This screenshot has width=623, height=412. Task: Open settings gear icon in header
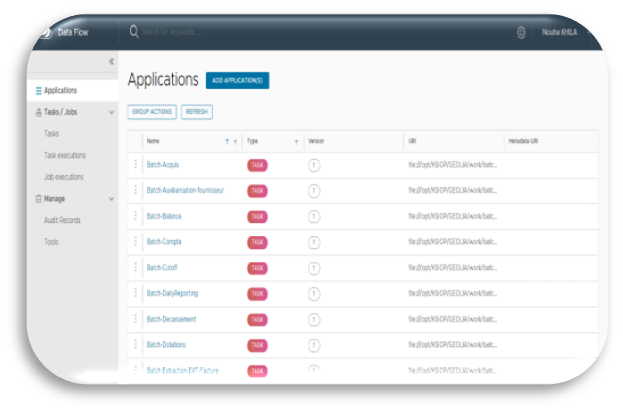(x=521, y=32)
